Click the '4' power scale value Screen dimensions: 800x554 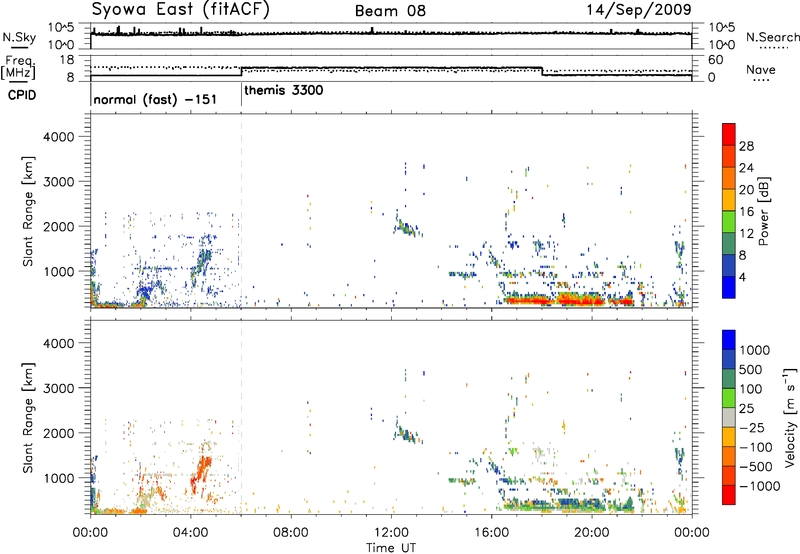[x=743, y=277]
